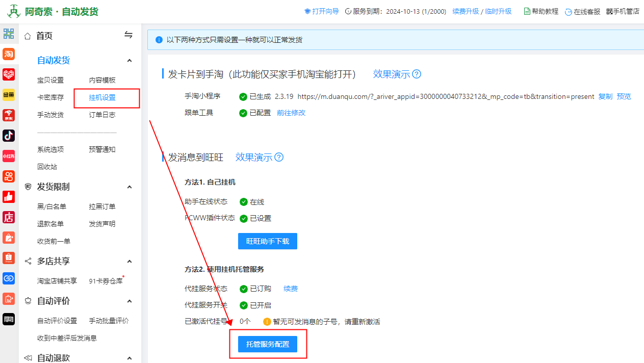The height and width of the screenshot is (363, 644).
Task: Open 手动发货 menu item
Action: pyautogui.click(x=50, y=115)
